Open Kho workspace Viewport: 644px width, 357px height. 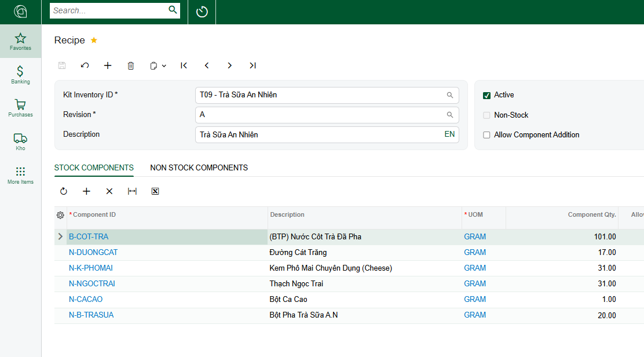[x=20, y=142]
